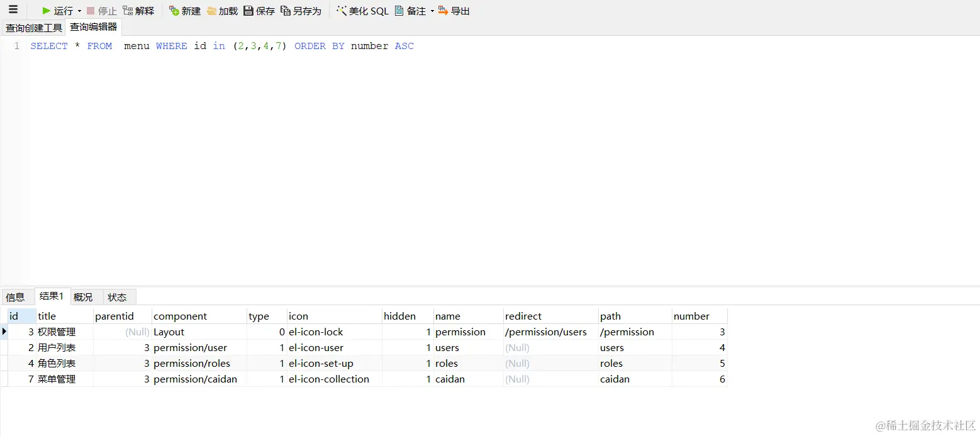Click 美化 SQL beautify button
Screen dimensions: 980x436
coord(362,11)
